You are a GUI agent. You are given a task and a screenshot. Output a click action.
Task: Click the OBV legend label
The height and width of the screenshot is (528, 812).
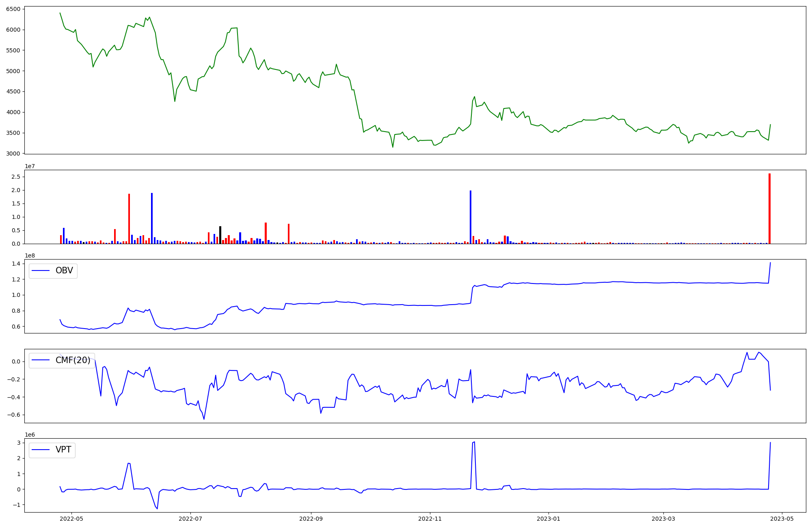[64, 270]
